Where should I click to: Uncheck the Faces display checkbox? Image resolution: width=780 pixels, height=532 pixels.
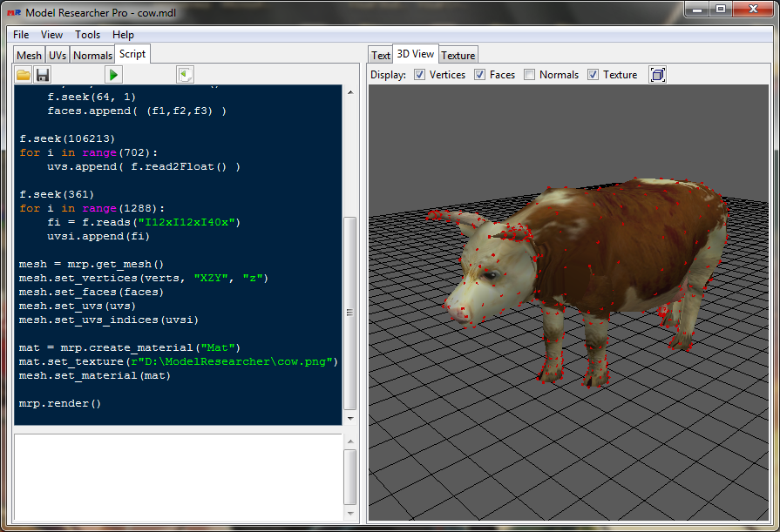479,75
